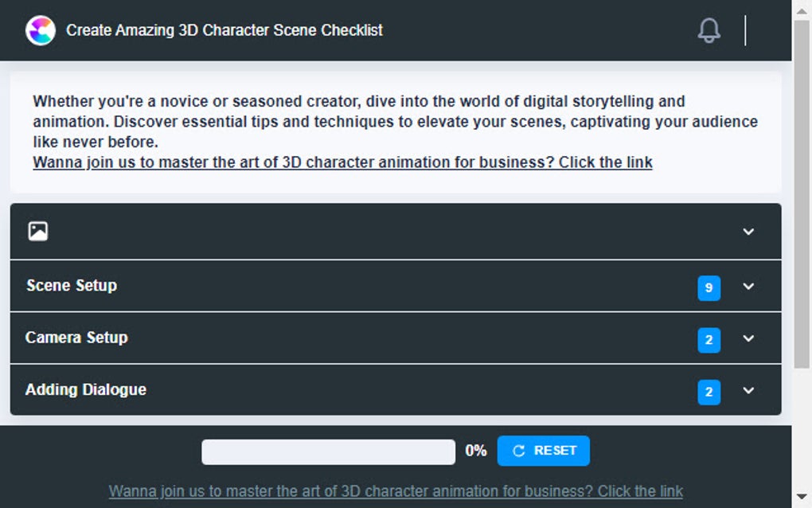Open the top 'Wanna join us' link
Viewport: 812px width, 508px height.
[x=342, y=162]
